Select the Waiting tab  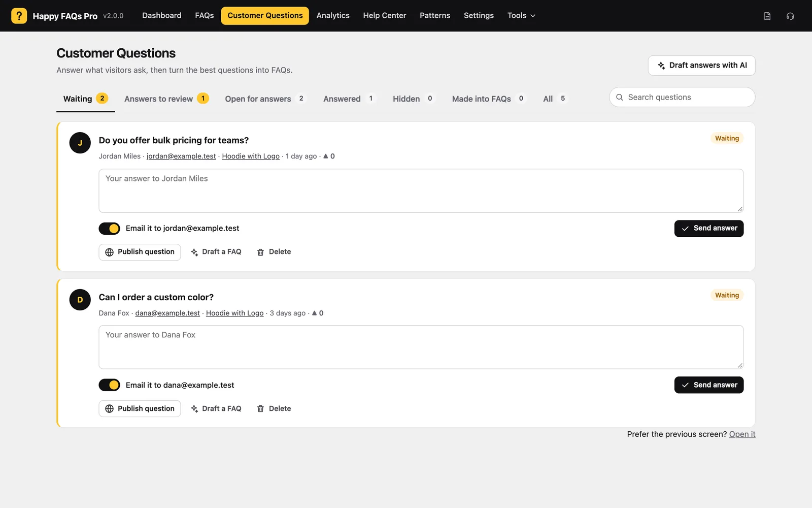pos(85,99)
